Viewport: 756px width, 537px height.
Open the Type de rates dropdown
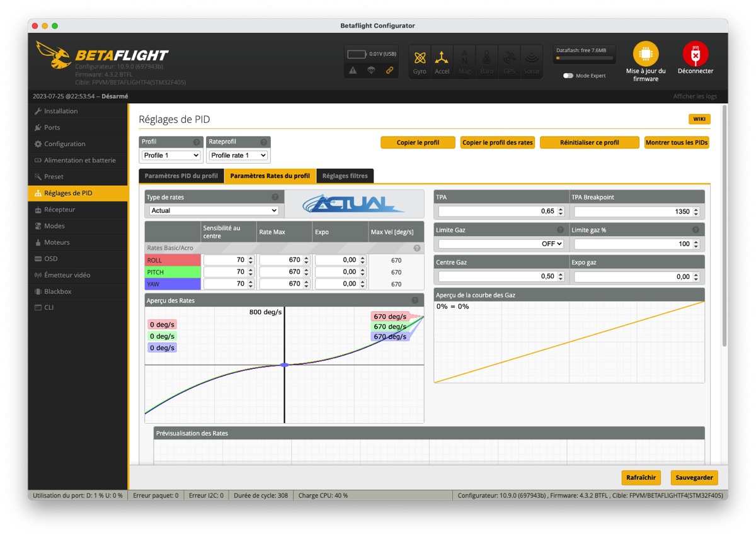tap(214, 210)
